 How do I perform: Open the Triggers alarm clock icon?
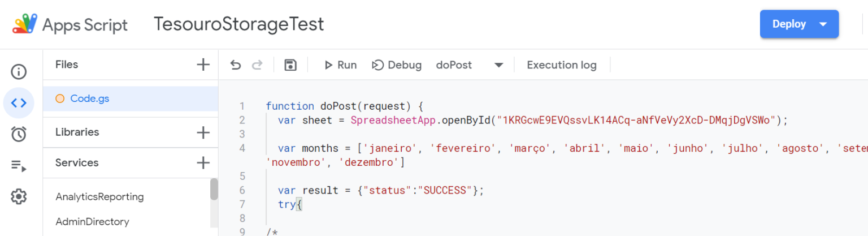pos(19,134)
